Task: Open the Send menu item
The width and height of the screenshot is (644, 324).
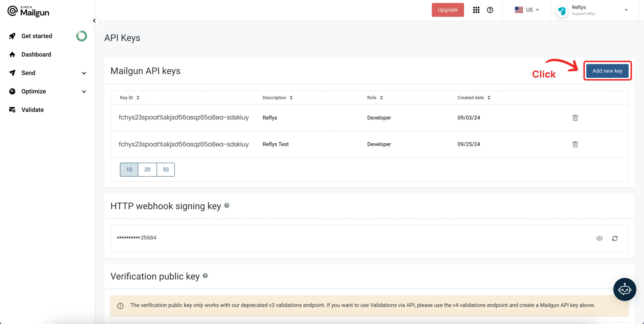Action: pyautogui.click(x=28, y=73)
